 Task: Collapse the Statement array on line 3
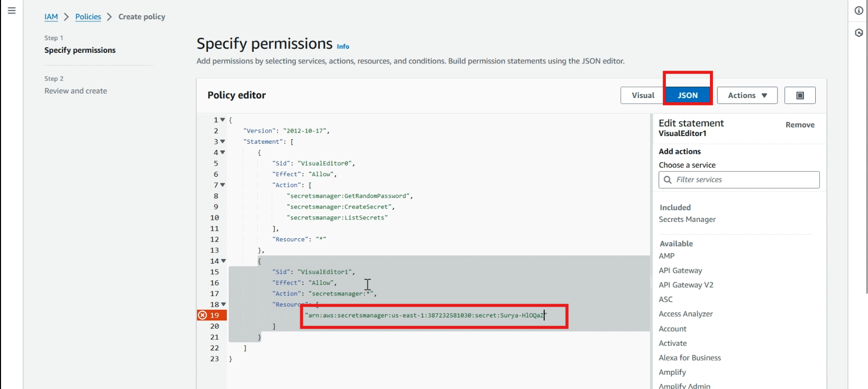[x=223, y=142]
